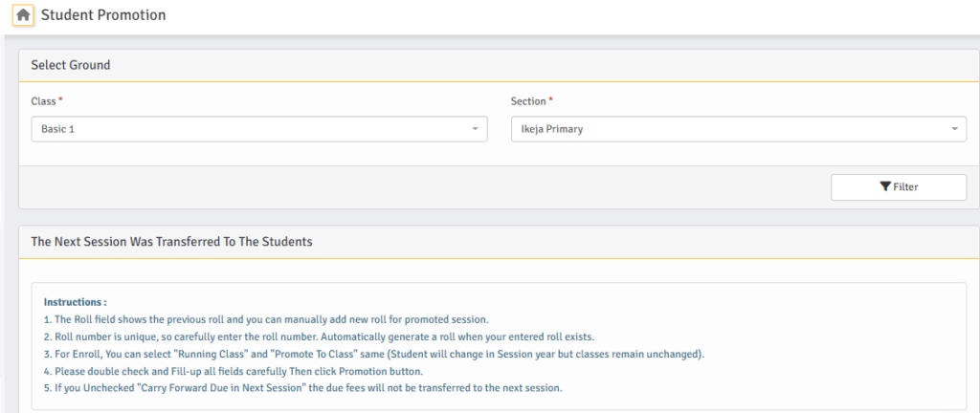Open the Section dropdown showing Ikeja Primary

click(737, 129)
